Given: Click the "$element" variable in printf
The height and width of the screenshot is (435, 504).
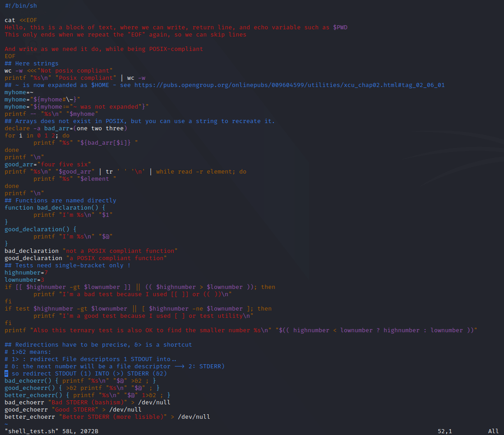Looking at the screenshot, I should click(x=95, y=179).
